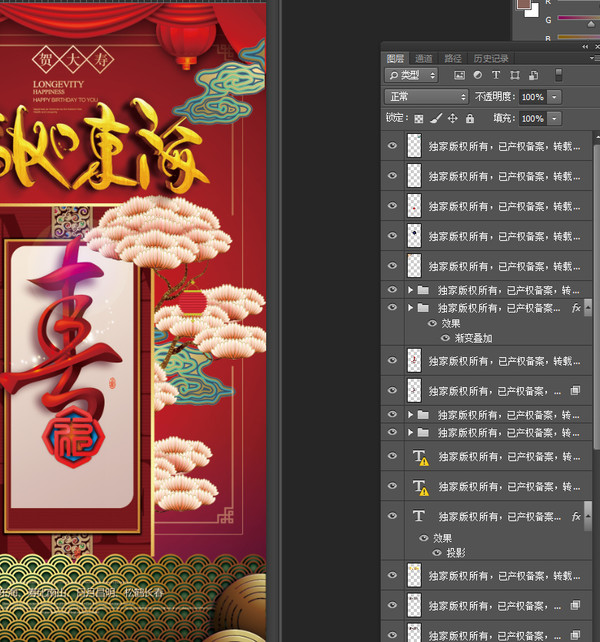Switch to the 历史记录 tab

(x=491, y=59)
